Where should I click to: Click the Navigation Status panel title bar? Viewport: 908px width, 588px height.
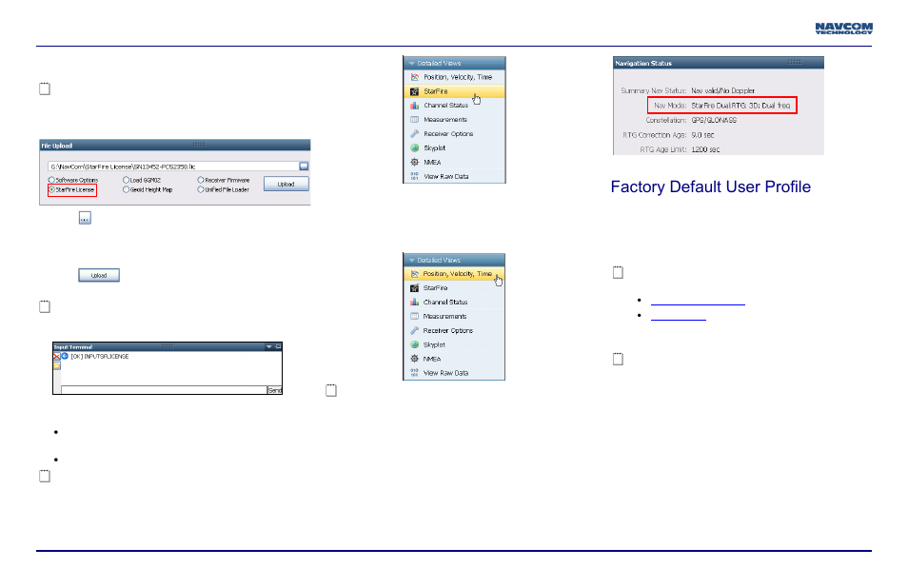(719, 63)
